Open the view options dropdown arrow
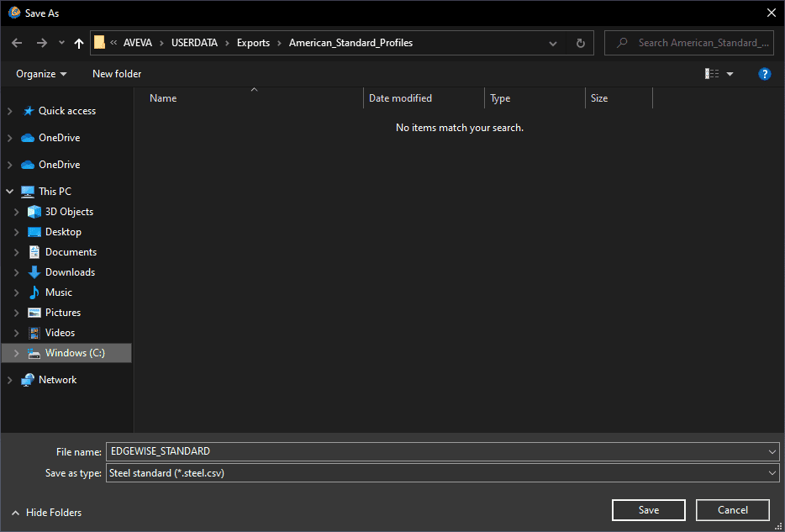Image resolution: width=785 pixels, height=532 pixels. tap(730, 74)
